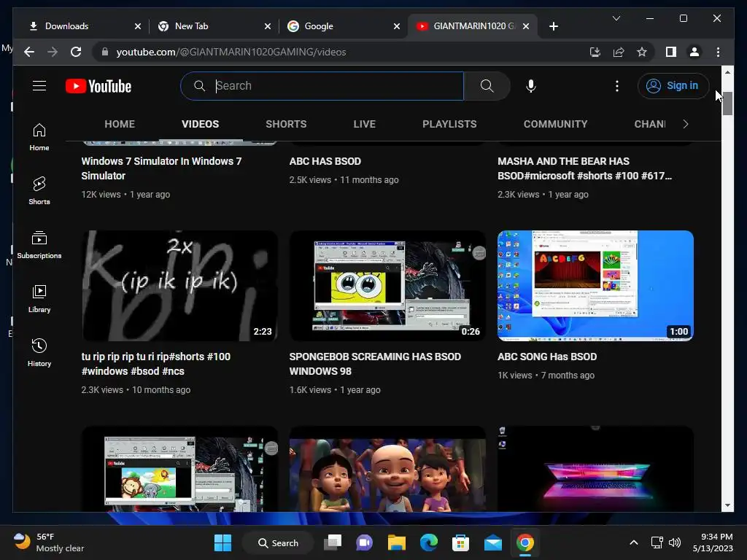The height and width of the screenshot is (560, 747).
Task: Launch Microsoft Edge from the taskbar
Action: (429, 542)
